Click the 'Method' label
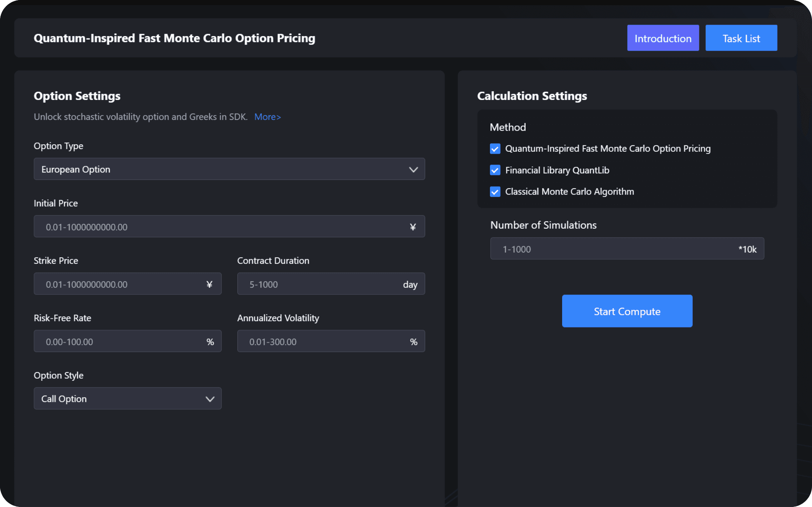The image size is (812, 507). coord(508,127)
